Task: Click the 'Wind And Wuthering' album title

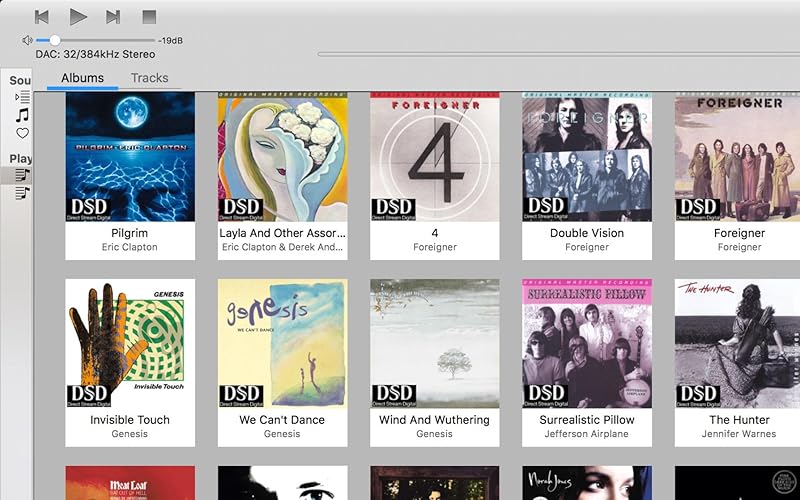Action: coord(435,420)
